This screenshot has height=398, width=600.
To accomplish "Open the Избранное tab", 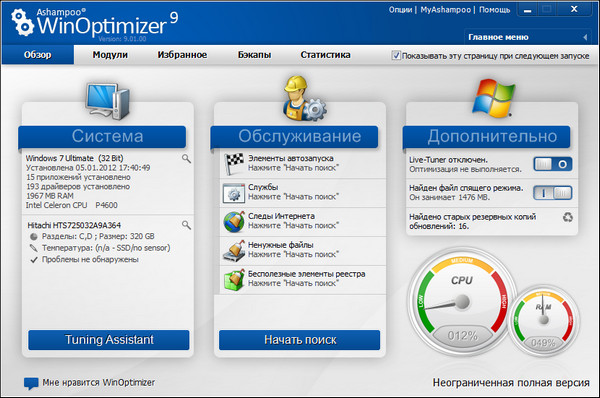I will [182, 55].
